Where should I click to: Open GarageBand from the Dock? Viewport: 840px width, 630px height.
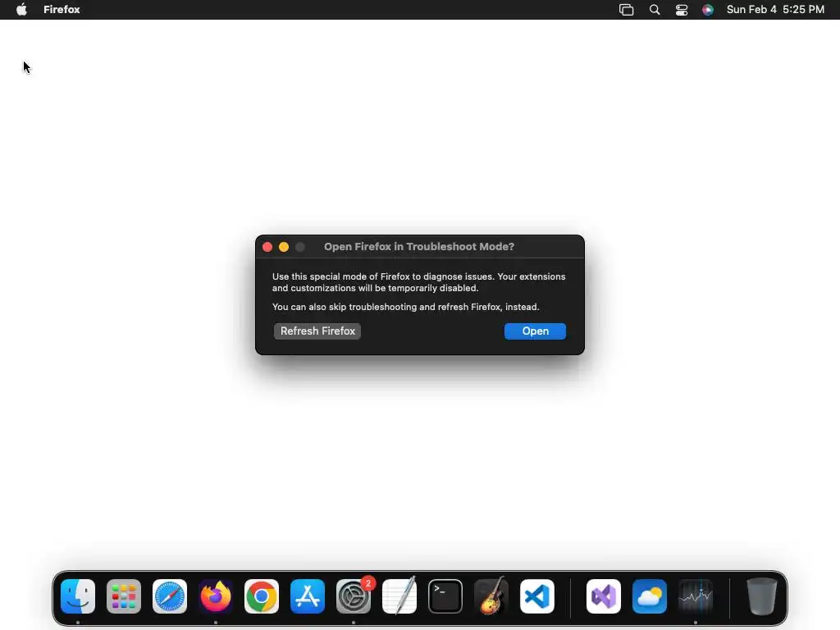(491, 596)
